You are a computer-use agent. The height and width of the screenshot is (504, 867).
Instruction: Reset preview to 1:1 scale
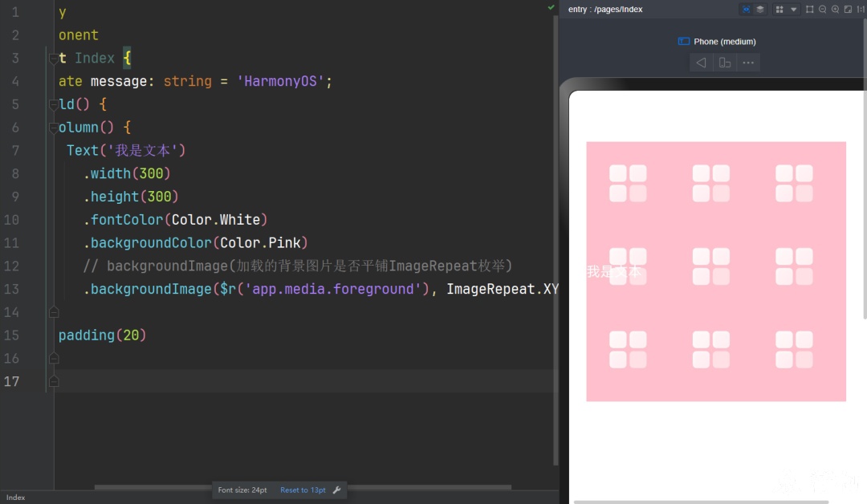tap(861, 10)
